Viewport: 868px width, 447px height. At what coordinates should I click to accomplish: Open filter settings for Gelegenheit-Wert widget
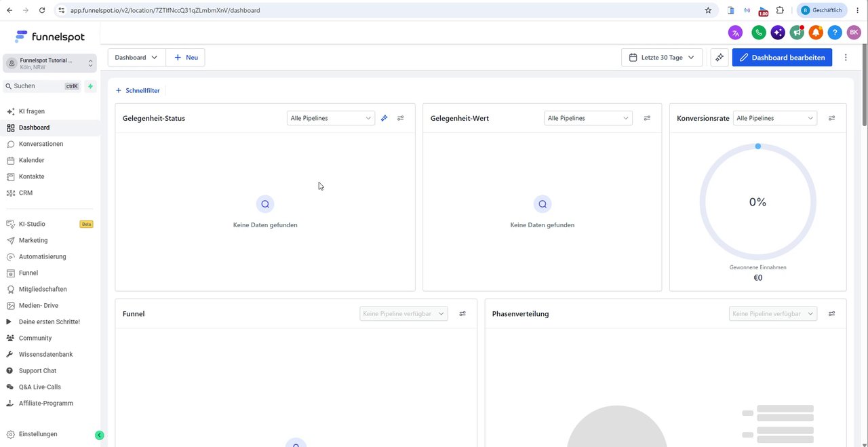click(x=647, y=118)
